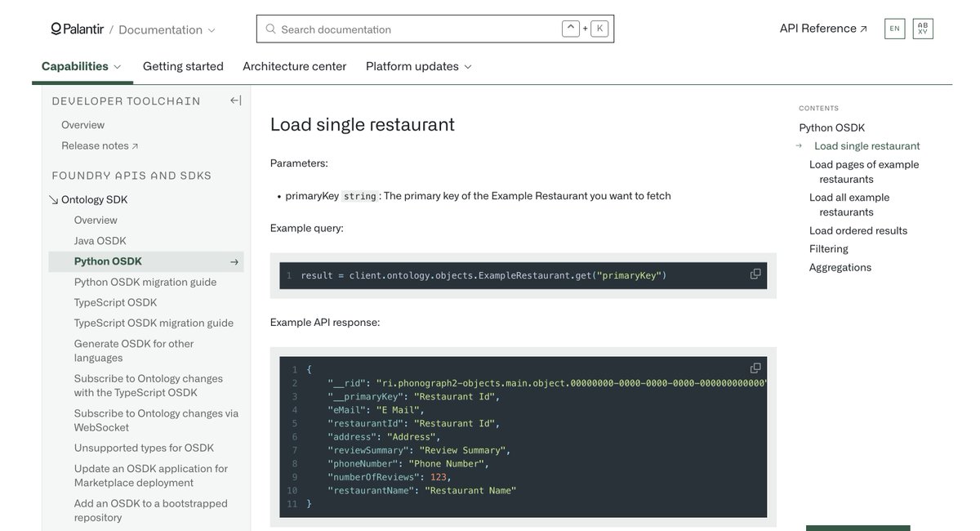Open TypeScript OSDK migration guide
Viewport: 980px width, 531px height.
[154, 323]
